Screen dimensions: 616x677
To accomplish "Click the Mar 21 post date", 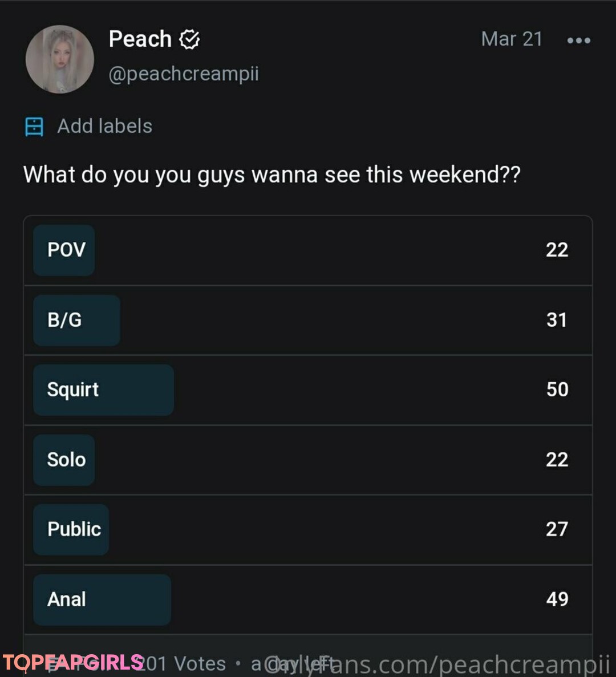I will [512, 39].
